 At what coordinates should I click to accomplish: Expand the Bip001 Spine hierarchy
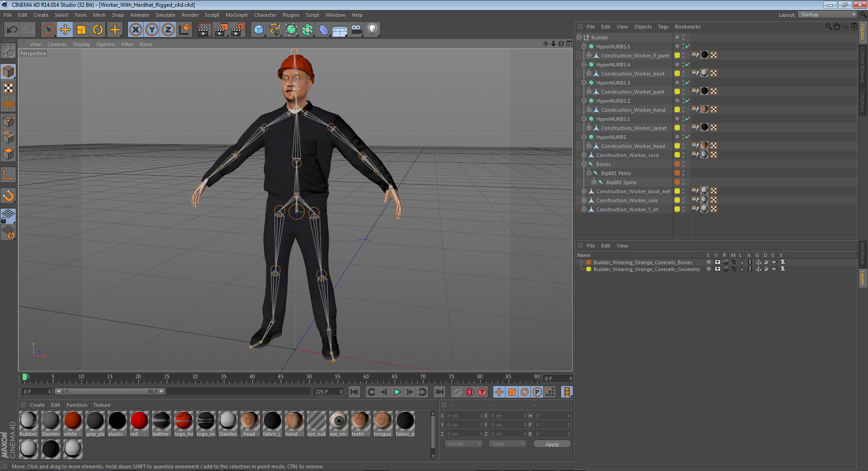click(x=594, y=182)
